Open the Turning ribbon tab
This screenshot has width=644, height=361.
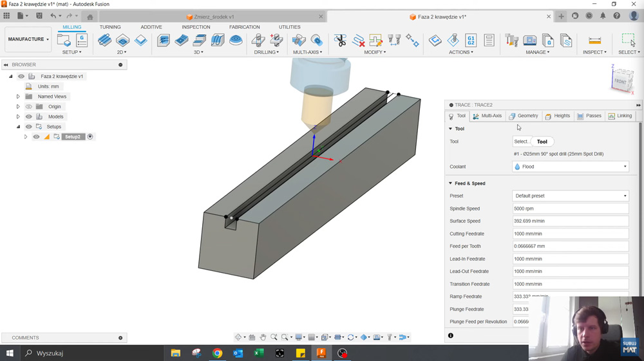[x=110, y=27]
